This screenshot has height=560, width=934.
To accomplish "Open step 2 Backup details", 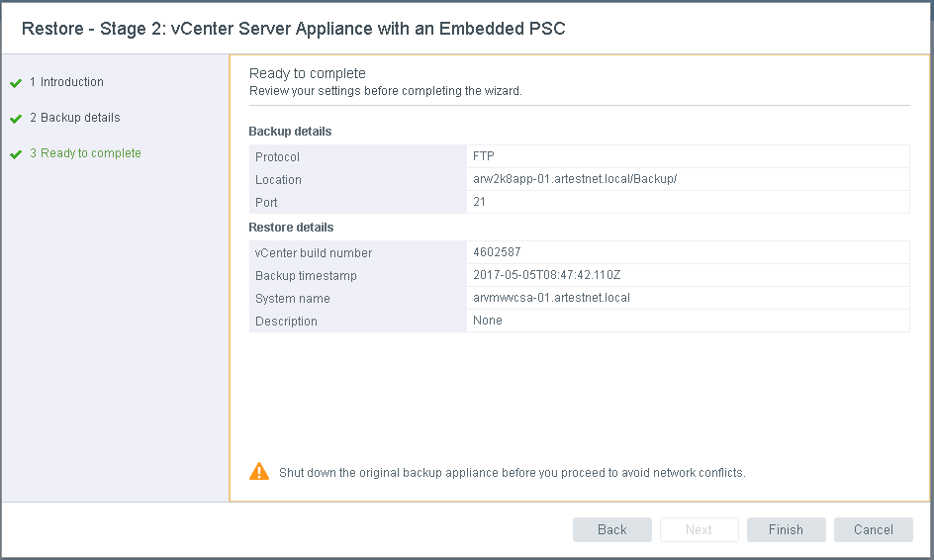I will click(74, 118).
